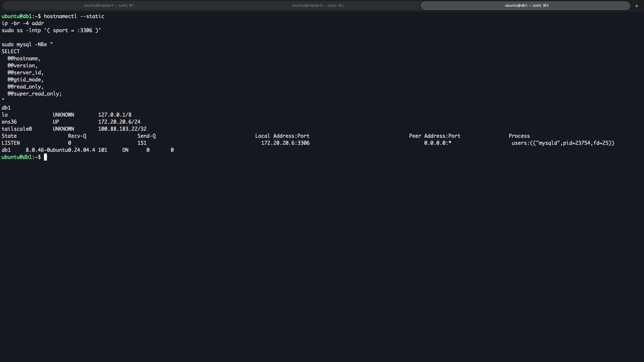Click the server_id value 101
This screenshot has height=362, width=644.
[102, 150]
